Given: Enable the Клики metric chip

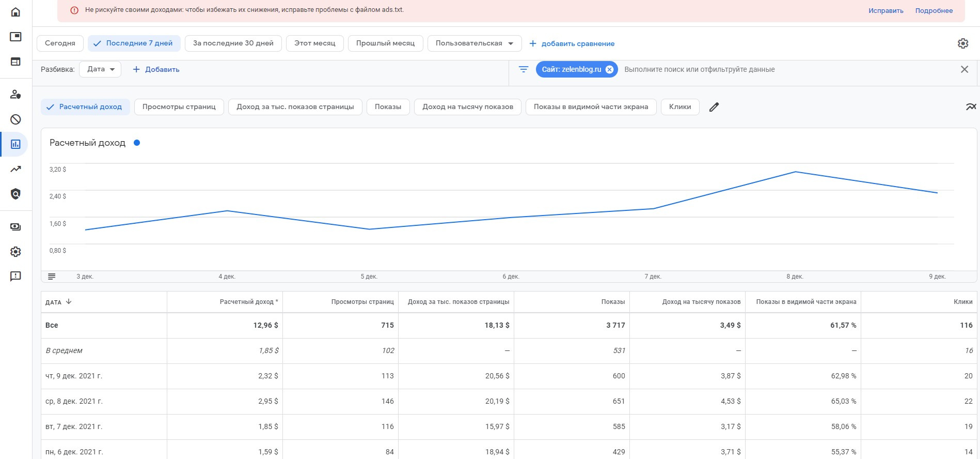Looking at the screenshot, I should coord(679,107).
